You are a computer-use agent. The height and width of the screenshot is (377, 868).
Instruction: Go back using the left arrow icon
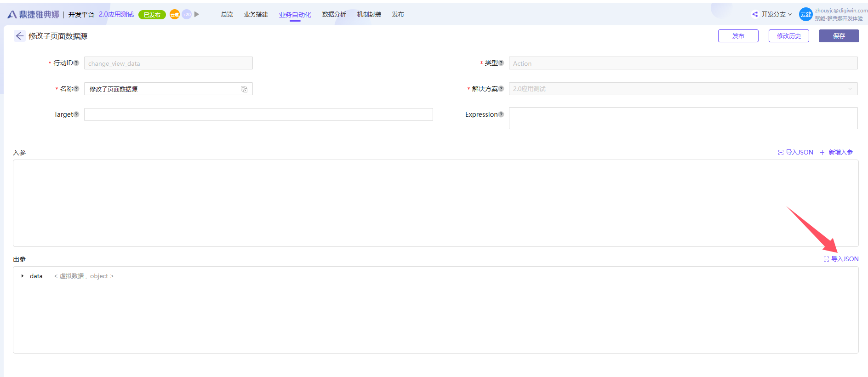[20, 36]
